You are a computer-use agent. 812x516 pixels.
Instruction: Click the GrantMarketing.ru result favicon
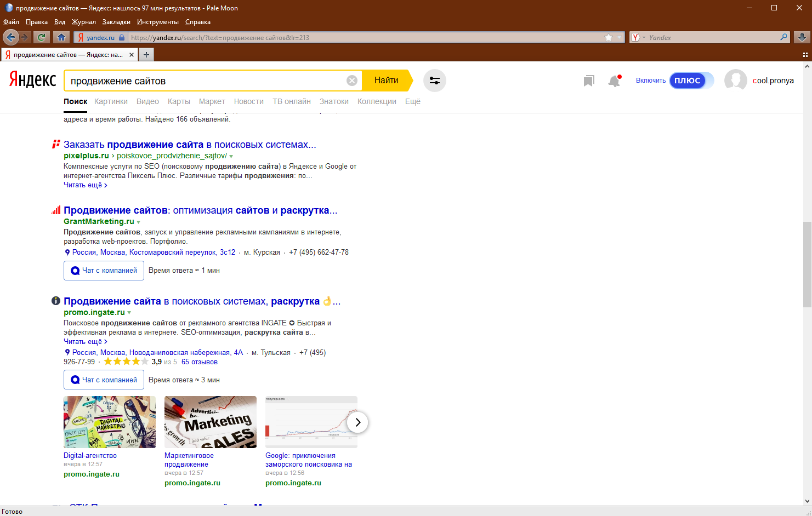56,210
